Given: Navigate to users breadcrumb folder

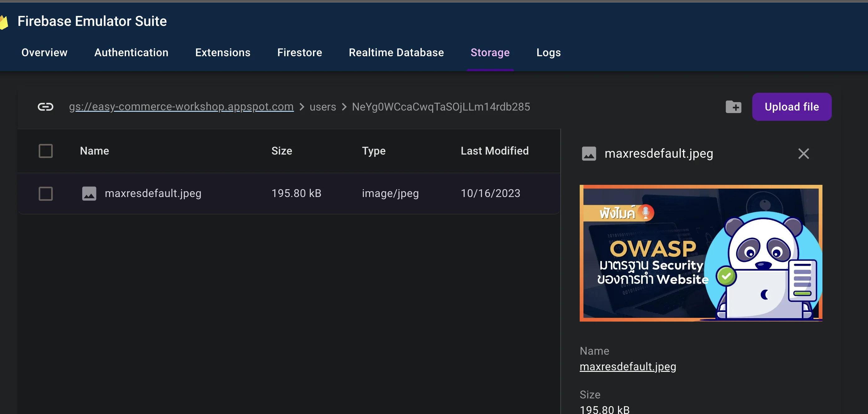Looking at the screenshot, I should pos(323,107).
